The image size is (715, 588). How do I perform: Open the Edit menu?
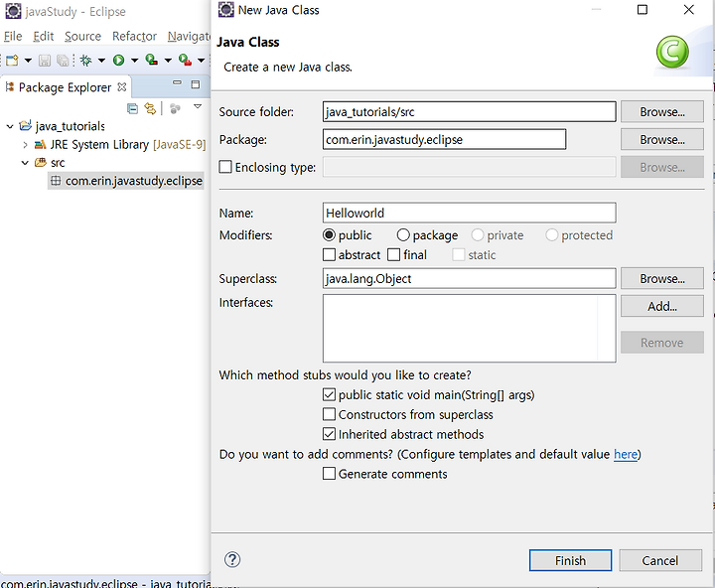pos(44,36)
